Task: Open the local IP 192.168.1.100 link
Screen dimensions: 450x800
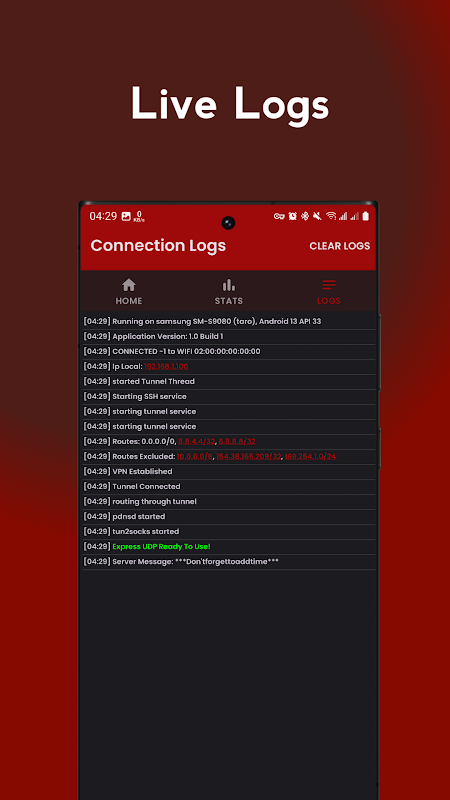Action: click(x=166, y=366)
